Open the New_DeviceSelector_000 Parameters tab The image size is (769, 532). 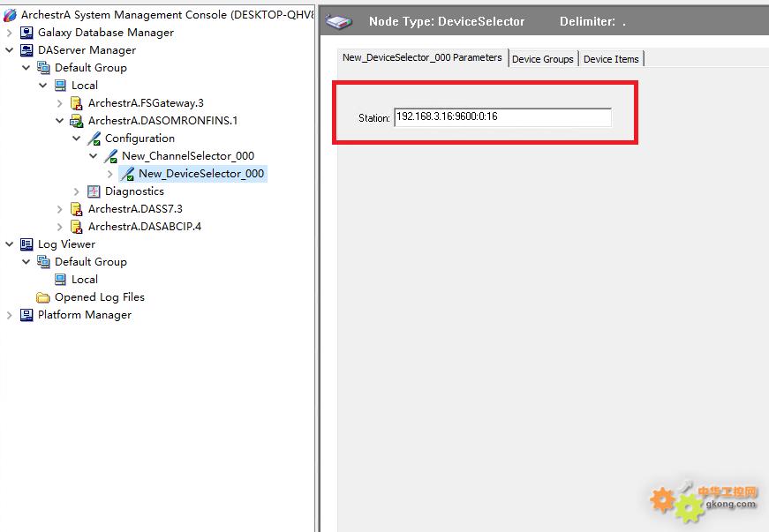422,58
